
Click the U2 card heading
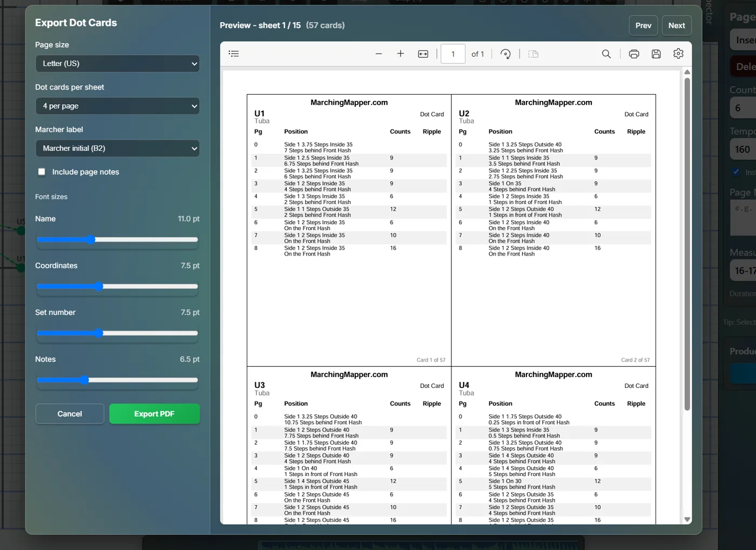coord(464,113)
